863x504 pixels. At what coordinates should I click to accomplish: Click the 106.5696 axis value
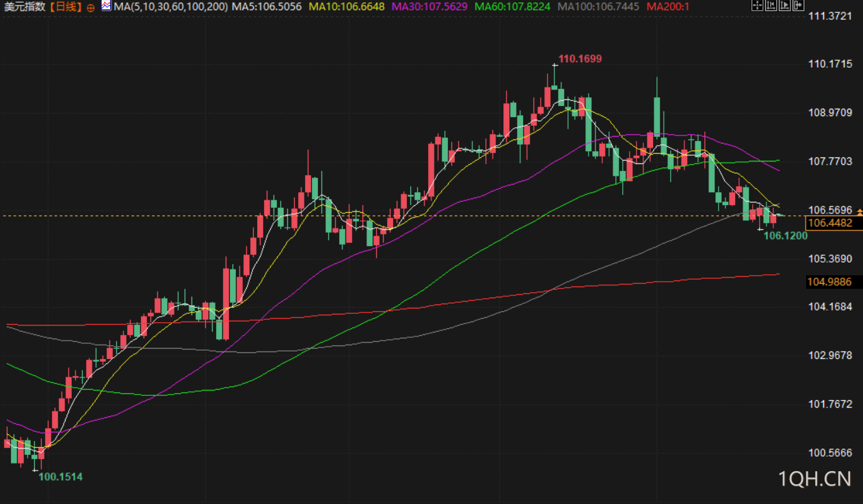830,210
